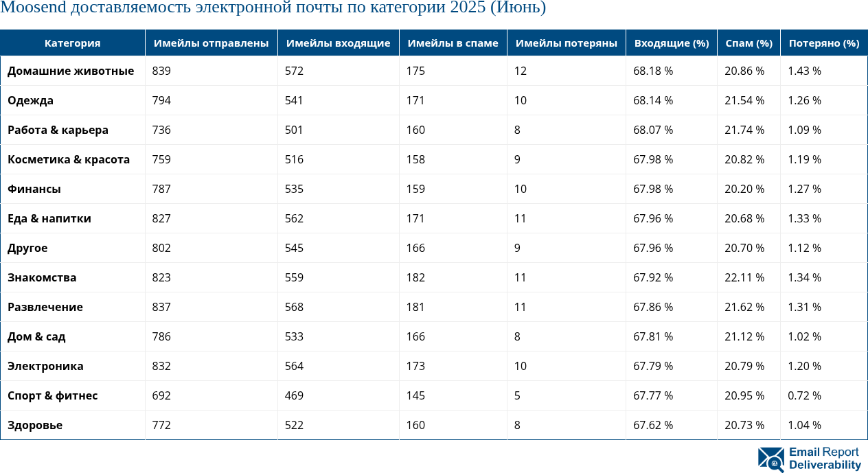868x473 pixels.
Task: Click inbox percent 68.14 % cell
Action: pyautogui.click(x=653, y=100)
